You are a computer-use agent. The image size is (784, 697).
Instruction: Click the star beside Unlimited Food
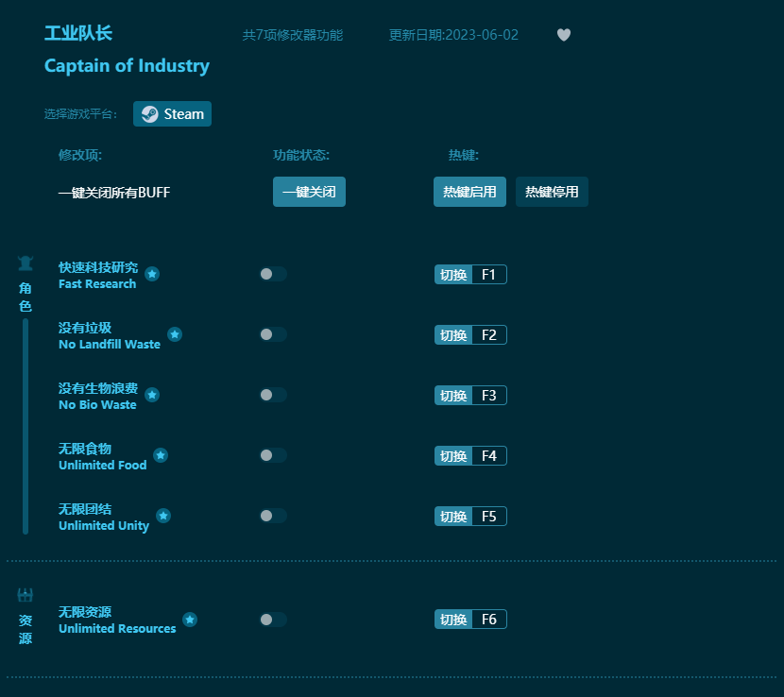pos(161,454)
